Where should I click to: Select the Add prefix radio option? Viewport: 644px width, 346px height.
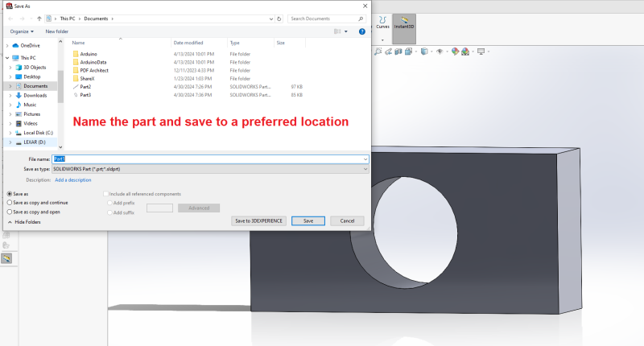109,203
